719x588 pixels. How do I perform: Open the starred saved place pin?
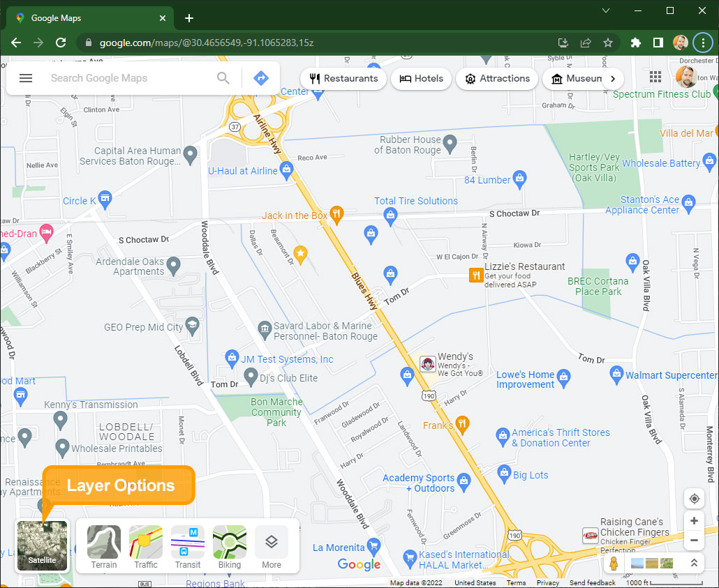point(300,255)
